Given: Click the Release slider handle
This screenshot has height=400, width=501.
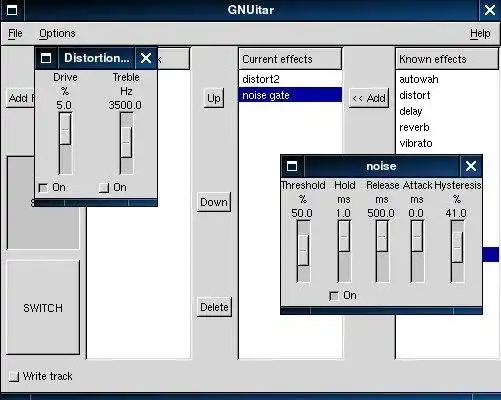Looking at the screenshot, I should pos(382,236).
